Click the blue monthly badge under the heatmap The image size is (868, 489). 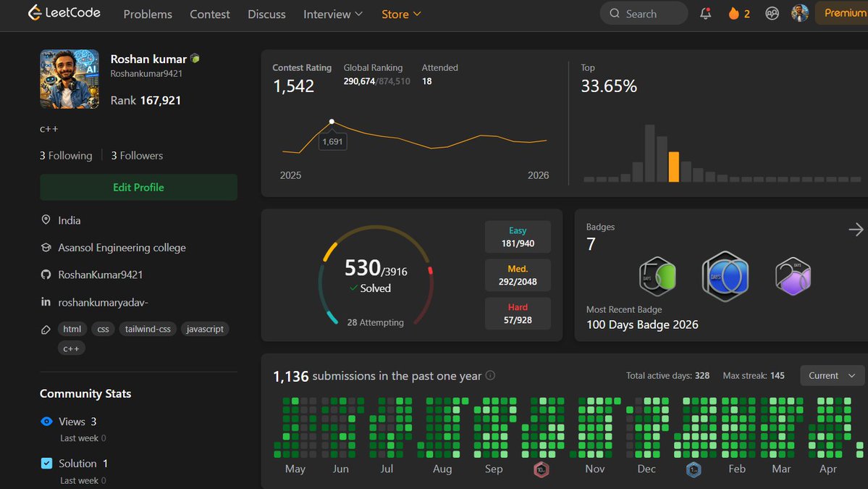click(694, 469)
